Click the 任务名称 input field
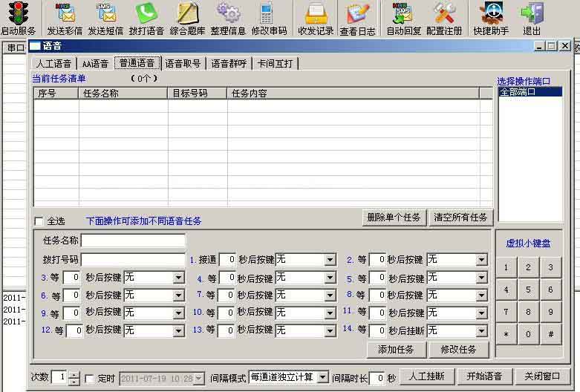The height and width of the screenshot is (392, 580). tap(133, 241)
